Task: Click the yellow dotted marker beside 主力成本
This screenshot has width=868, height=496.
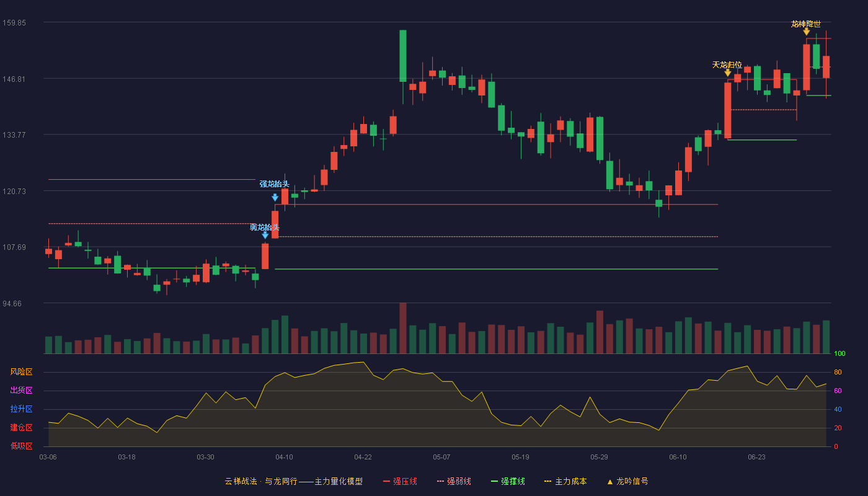Action: pos(548,481)
